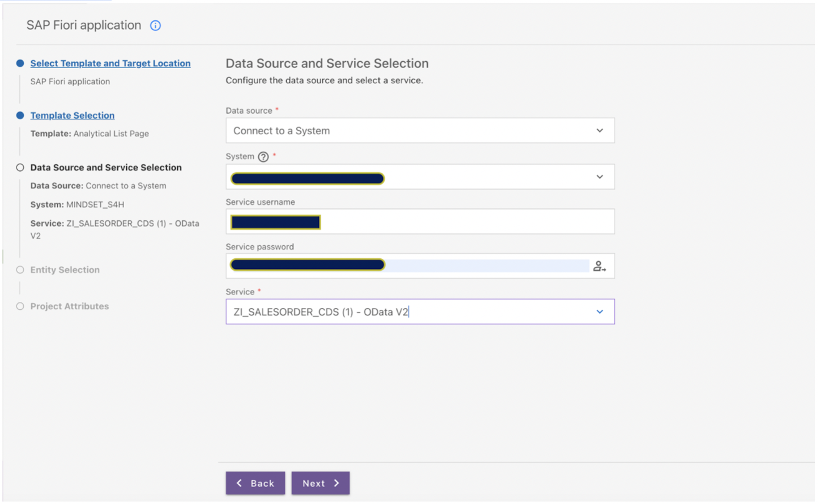Go to the Template Selection link

point(73,116)
